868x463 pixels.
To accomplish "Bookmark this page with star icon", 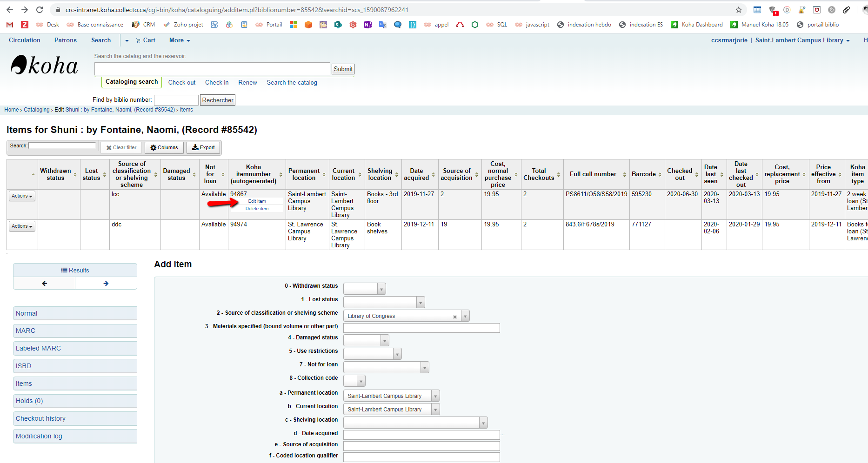I will [739, 10].
